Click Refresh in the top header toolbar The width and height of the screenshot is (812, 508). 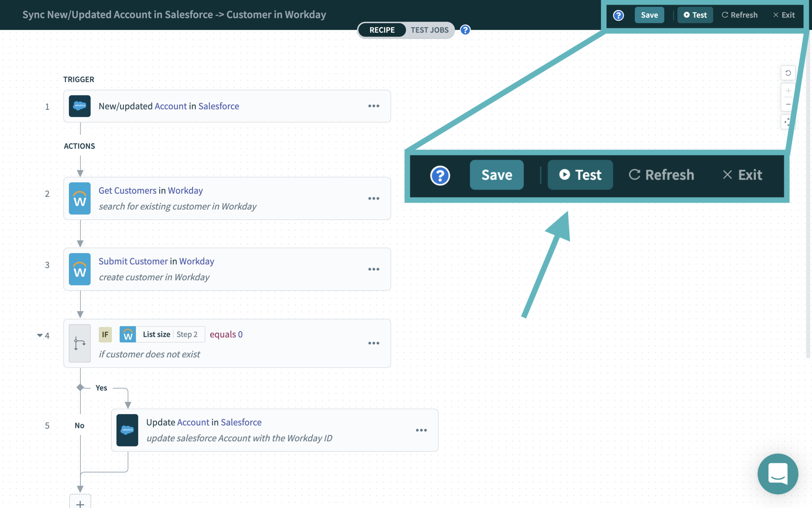740,15
